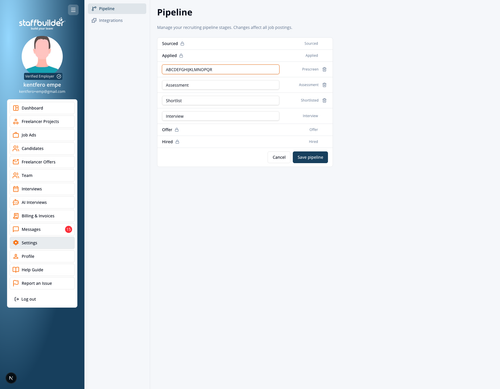Click the Help Guide book icon
This screenshot has height=389, width=500.
pos(16,270)
